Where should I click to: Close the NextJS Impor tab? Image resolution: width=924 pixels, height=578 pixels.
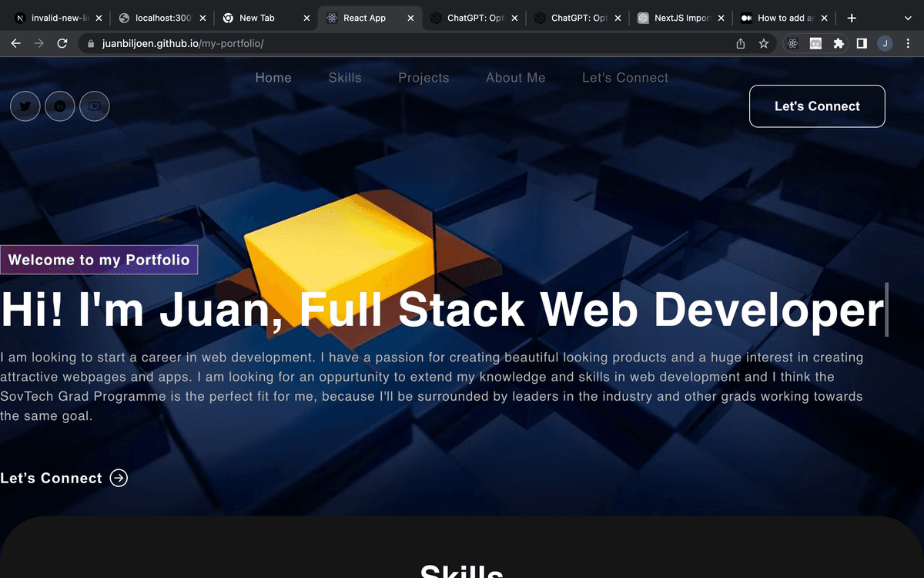(722, 18)
